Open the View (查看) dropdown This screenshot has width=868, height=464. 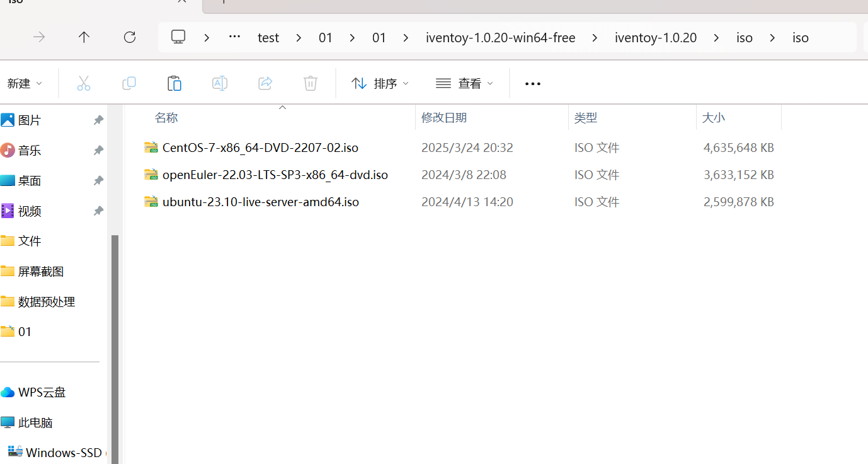click(464, 83)
